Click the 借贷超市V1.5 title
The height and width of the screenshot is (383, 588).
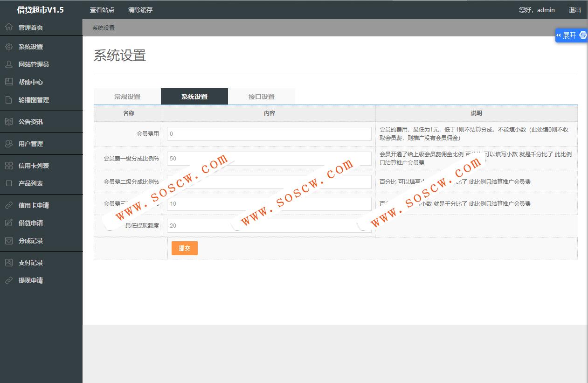click(x=41, y=10)
